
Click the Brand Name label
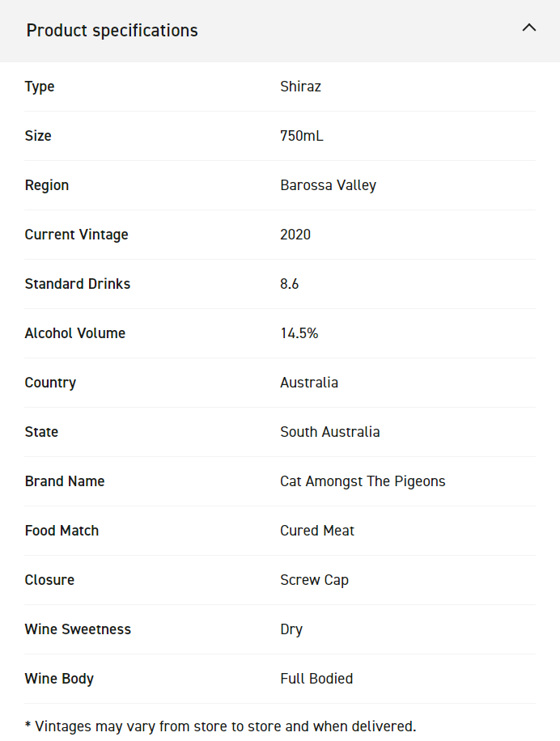click(x=65, y=481)
